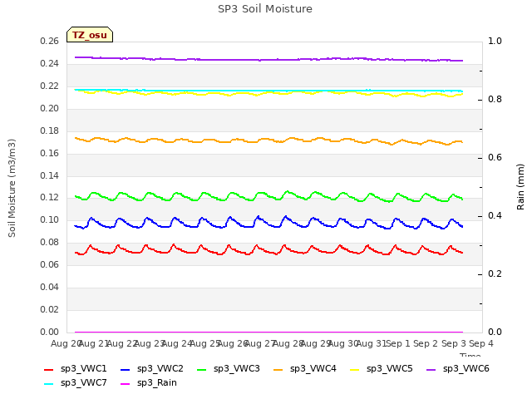Select the sp3_VWC7 legend entry
The image size is (532, 399).
76,383
